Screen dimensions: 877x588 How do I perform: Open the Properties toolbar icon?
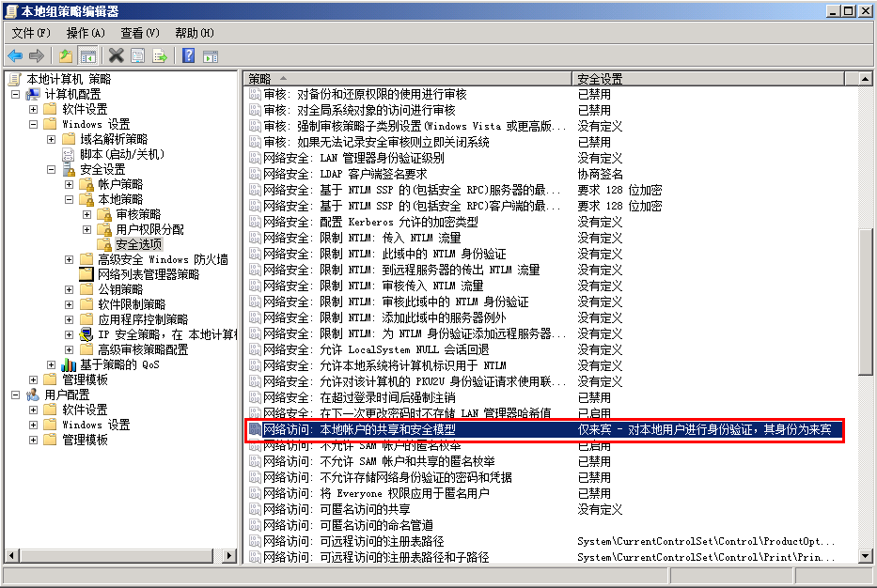coord(137,56)
